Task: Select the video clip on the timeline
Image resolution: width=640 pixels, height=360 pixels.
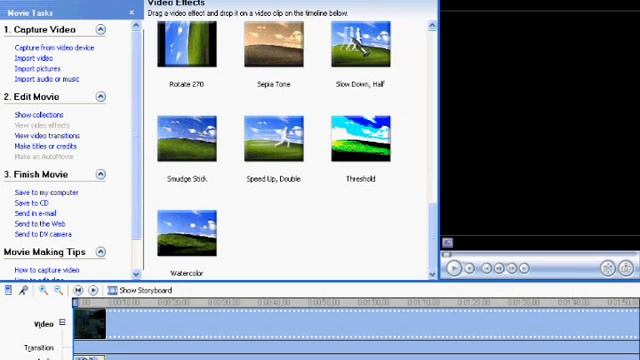Action: (x=90, y=324)
